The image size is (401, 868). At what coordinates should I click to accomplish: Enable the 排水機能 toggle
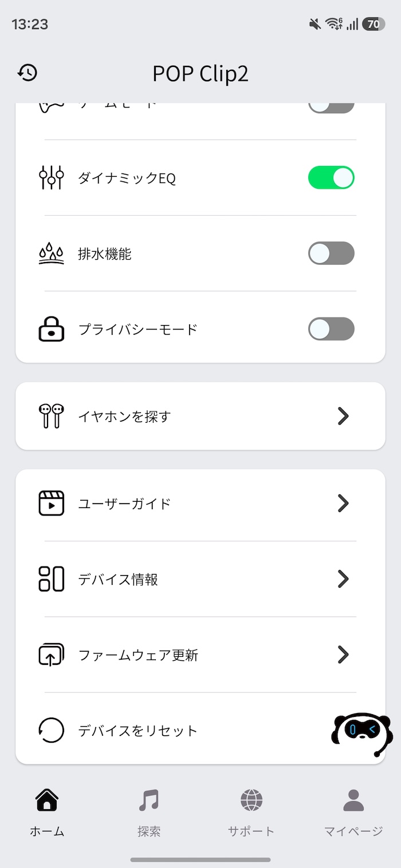[x=331, y=253]
